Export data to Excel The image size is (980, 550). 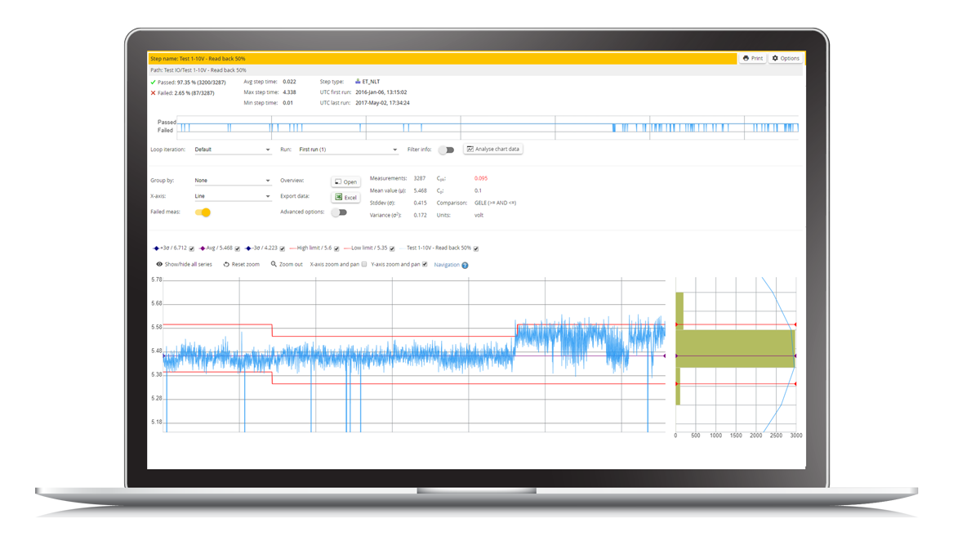coord(345,197)
